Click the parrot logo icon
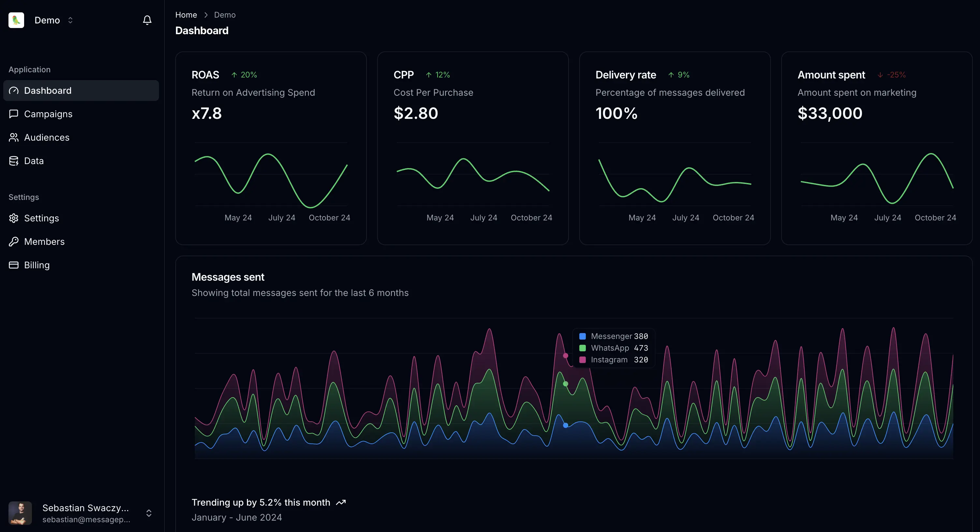980x532 pixels. coord(16,20)
